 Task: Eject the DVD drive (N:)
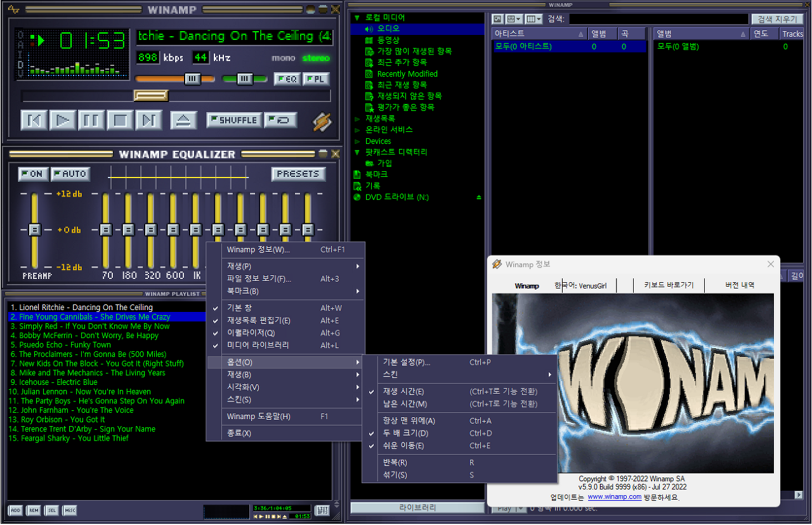click(x=479, y=197)
